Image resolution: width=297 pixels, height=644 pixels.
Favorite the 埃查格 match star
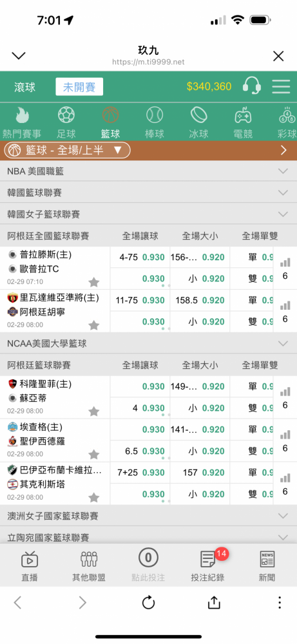[94, 454]
